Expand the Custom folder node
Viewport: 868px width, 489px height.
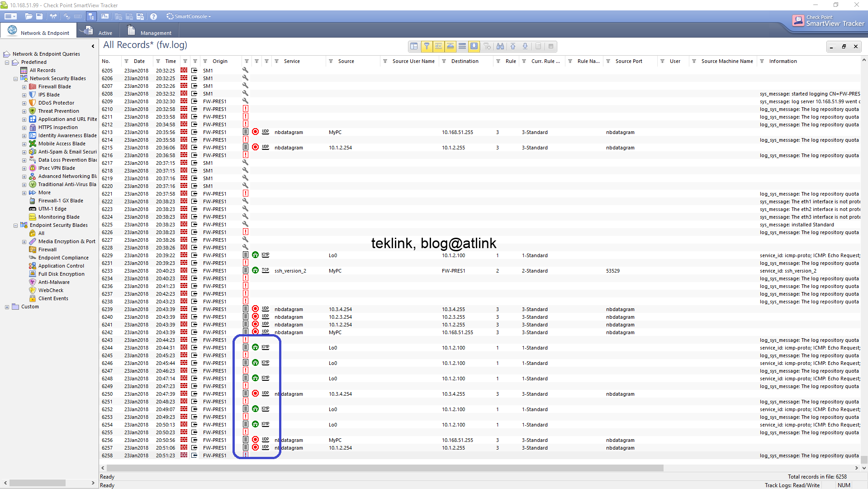point(7,307)
